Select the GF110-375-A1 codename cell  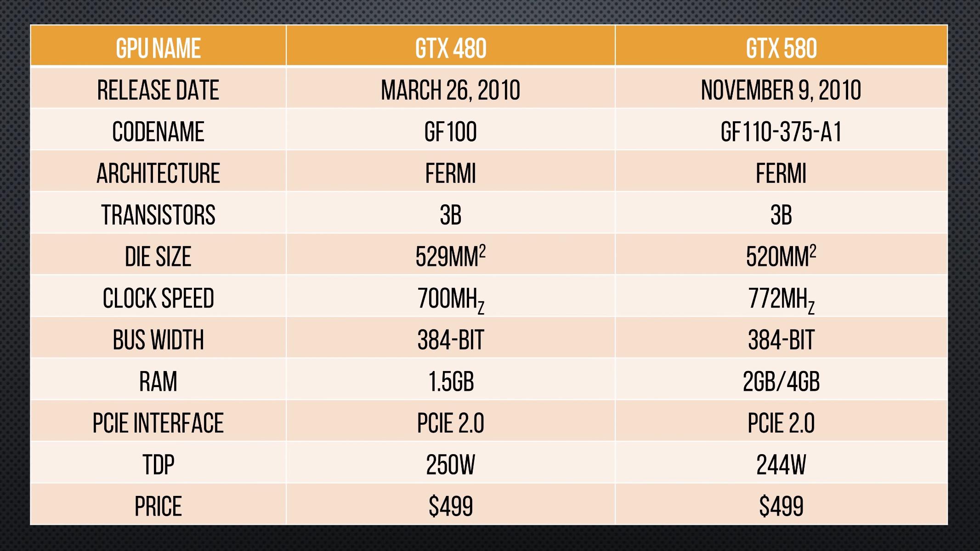point(781,132)
